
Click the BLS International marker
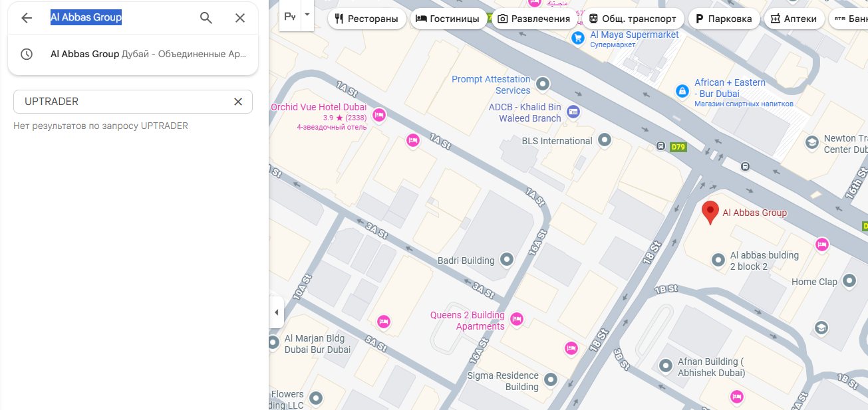pyautogui.click(x=605, y=140)
